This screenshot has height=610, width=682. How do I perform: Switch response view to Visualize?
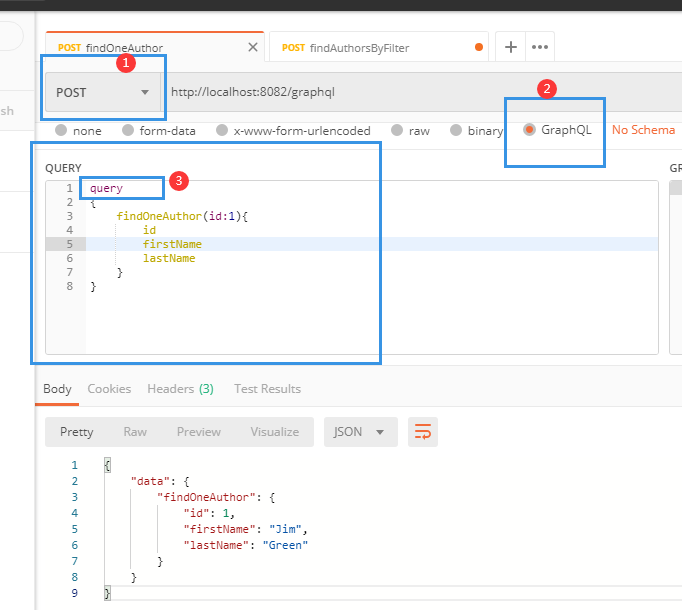274,432
